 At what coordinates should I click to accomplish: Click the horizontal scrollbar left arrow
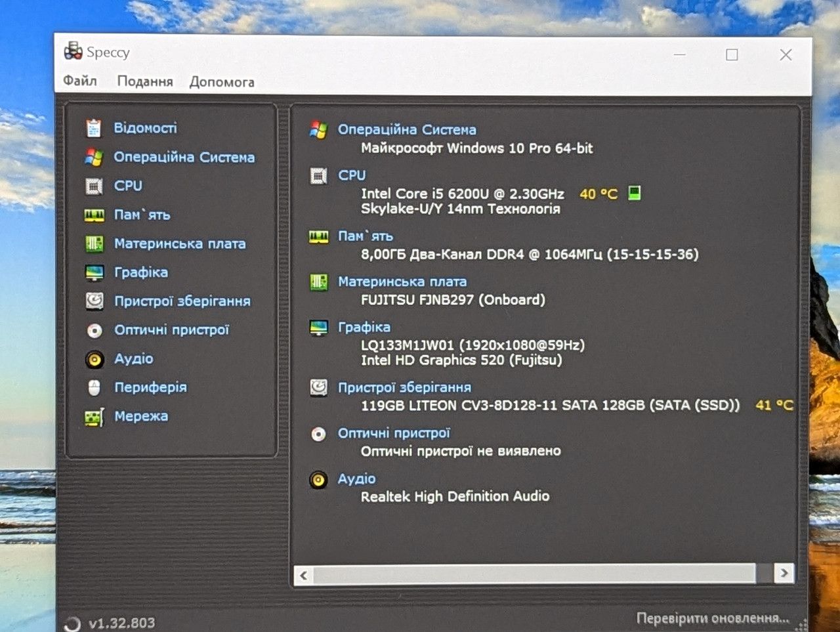pos(303,576)
